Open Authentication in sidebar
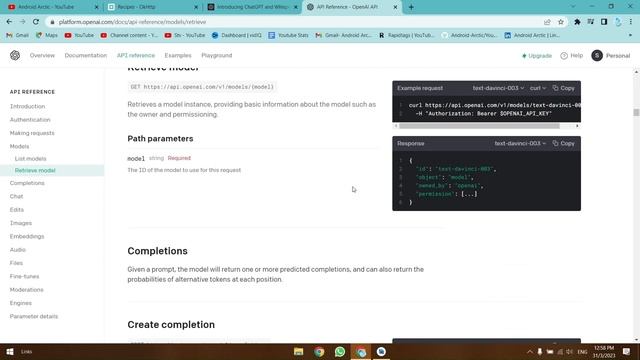The width and height of the screenshot is (640, 360). pyautogui.click(x=30, y=120)
